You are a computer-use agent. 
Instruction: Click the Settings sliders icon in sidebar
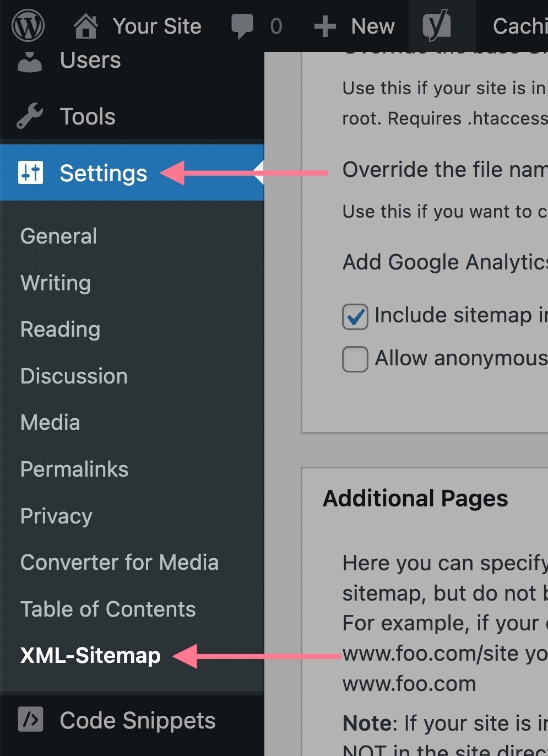[x=31, y=172]
